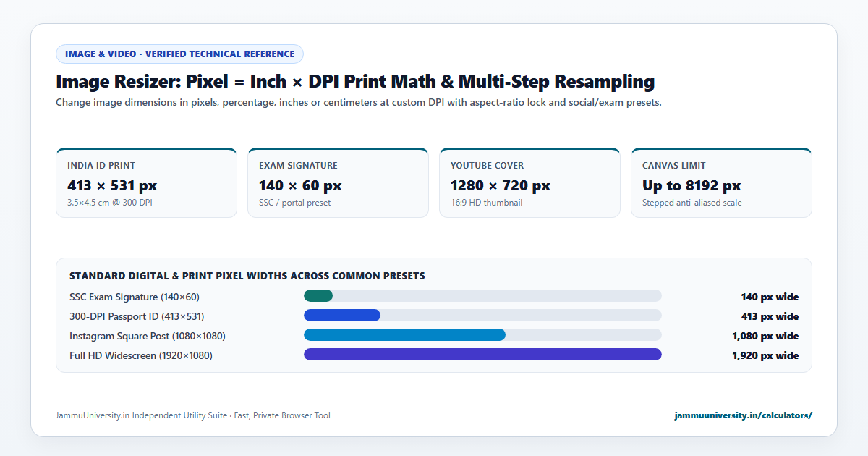This screenshot has height=456, width=868.
Task: Click the 300-DPI Passport ID (413×531) label
Action: tap(137, 316)
